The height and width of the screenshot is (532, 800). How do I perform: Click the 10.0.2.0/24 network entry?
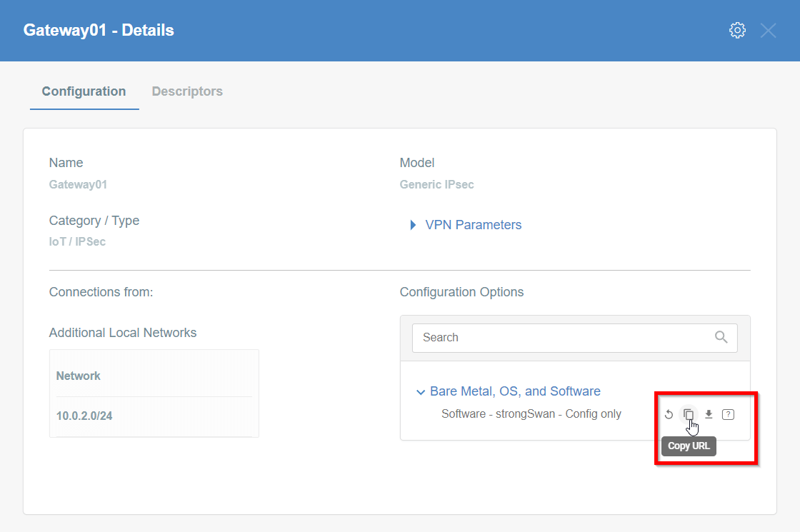(x=84, y=416)
